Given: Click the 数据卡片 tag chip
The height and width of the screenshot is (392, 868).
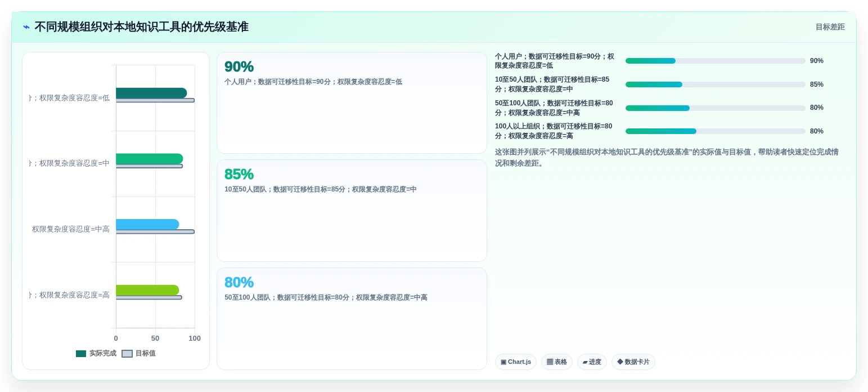Looking at the screenshot, I should [633, 362].
